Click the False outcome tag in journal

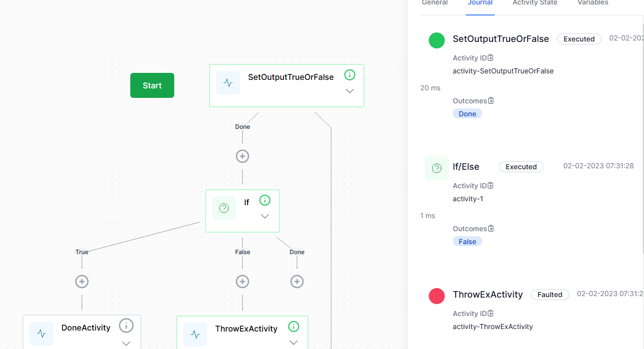coord(467,242)
